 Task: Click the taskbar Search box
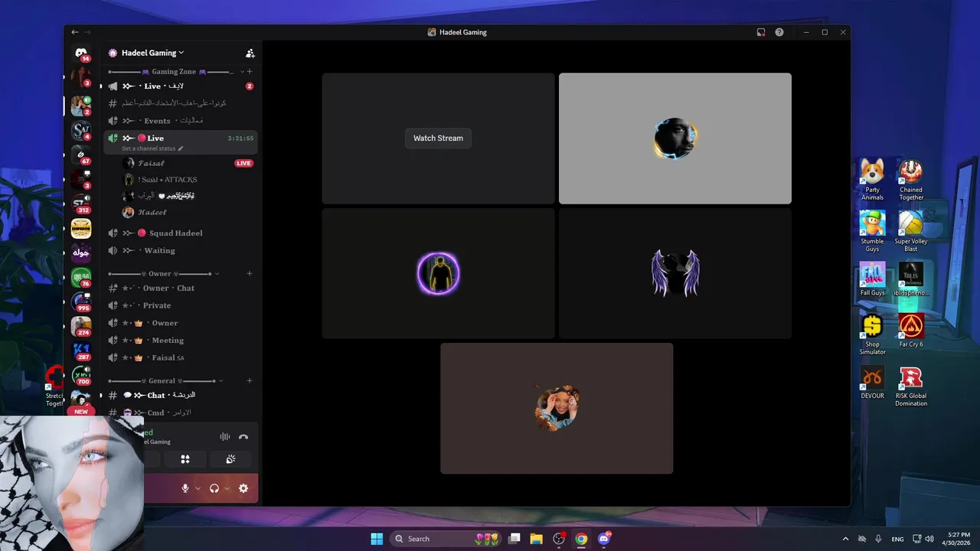[x=446, y=539]
